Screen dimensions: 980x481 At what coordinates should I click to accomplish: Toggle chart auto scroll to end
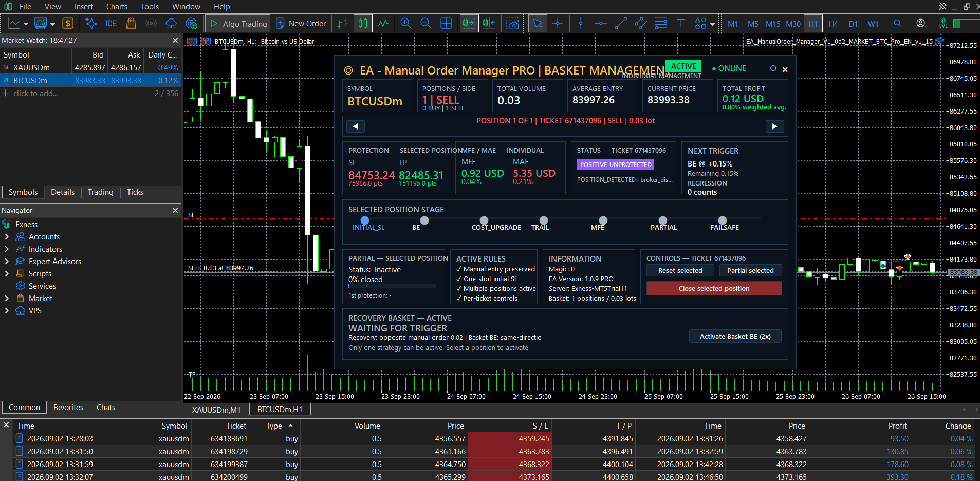[x=469, y=24]
